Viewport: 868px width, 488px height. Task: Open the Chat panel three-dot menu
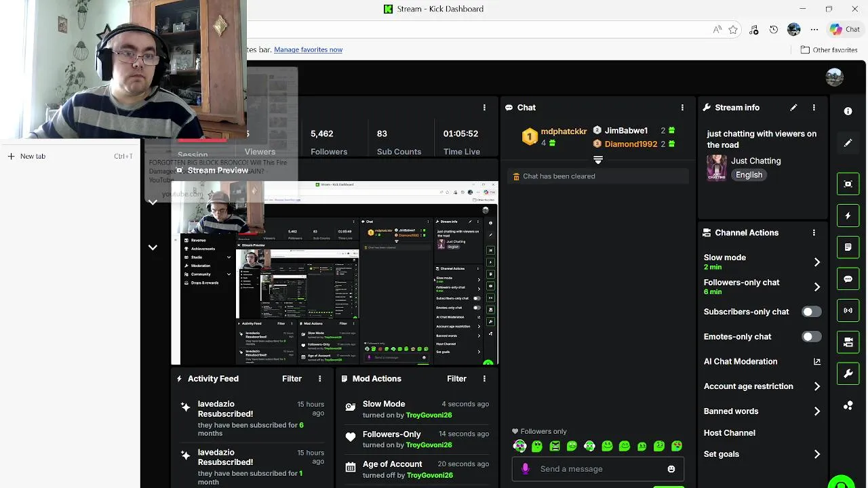pyautogui.click(x=682, y=108)
